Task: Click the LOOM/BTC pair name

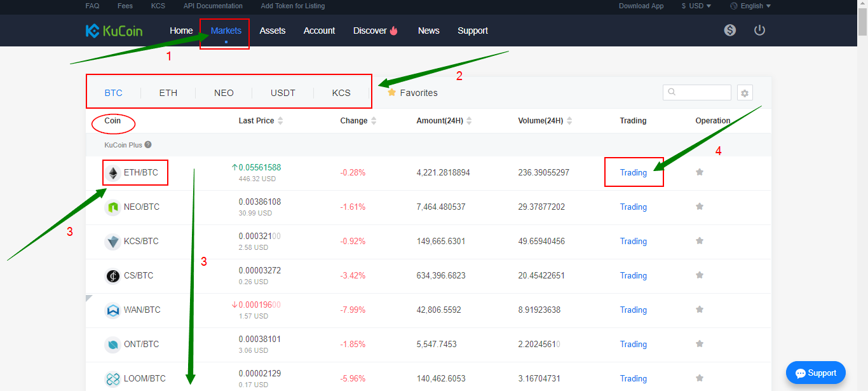Action: 145,378
